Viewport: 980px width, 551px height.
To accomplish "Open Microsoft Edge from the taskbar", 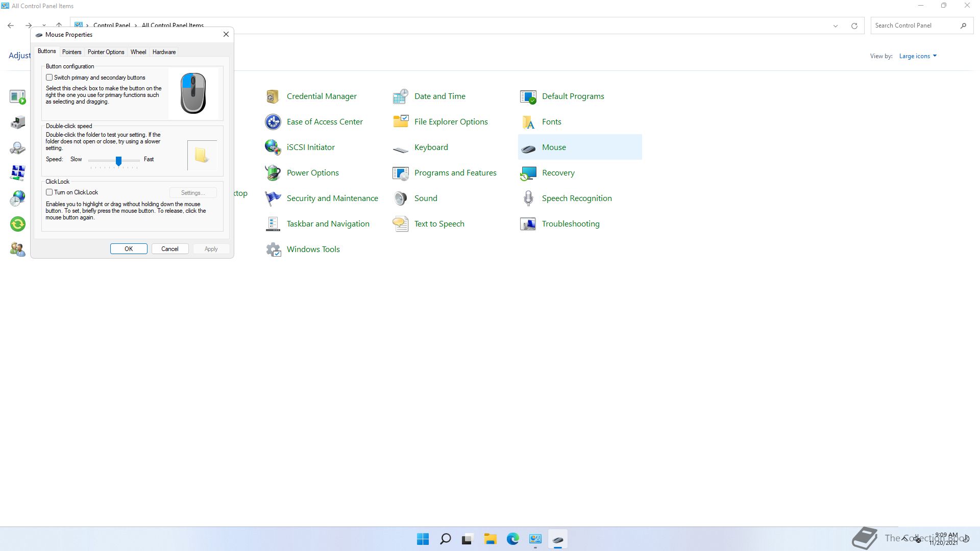I will click(x=512, y=539).
